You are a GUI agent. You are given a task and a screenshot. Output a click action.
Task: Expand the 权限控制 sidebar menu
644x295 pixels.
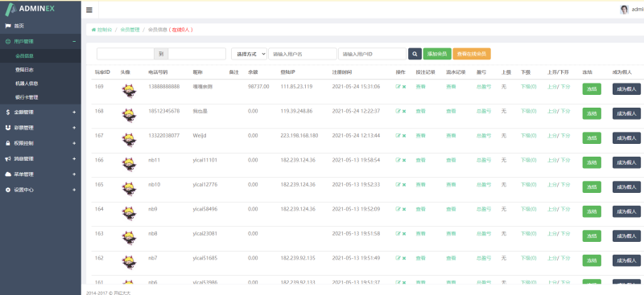click(40, 143)
